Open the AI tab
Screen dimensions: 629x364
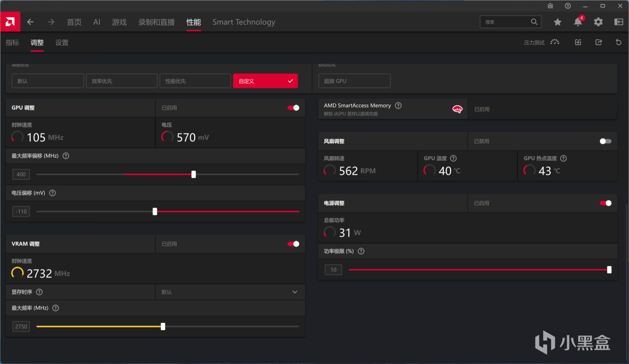click(x=97, y=22)
